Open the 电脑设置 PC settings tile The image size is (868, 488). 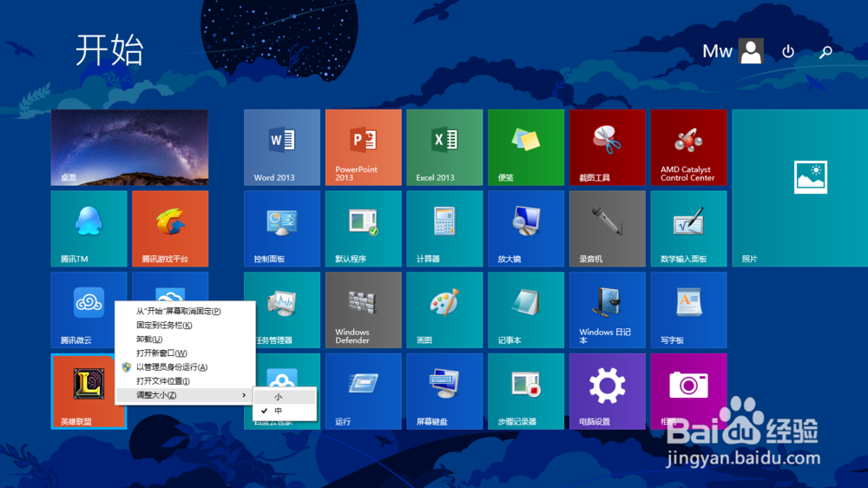[608, 392]
